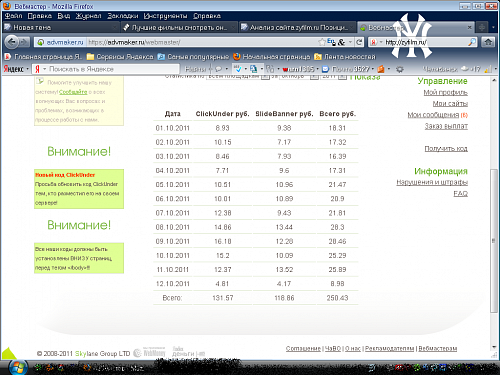
Task: Switch to the Новая тема tab
Action: coord(61,27)
